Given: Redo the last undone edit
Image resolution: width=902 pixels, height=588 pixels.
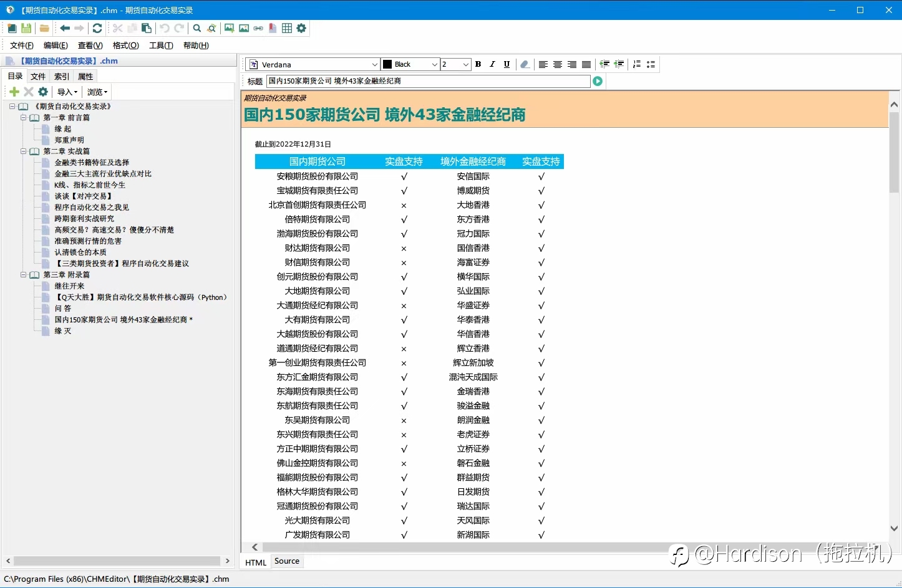Looking at the screenshot, I should (x=179, y=28).
